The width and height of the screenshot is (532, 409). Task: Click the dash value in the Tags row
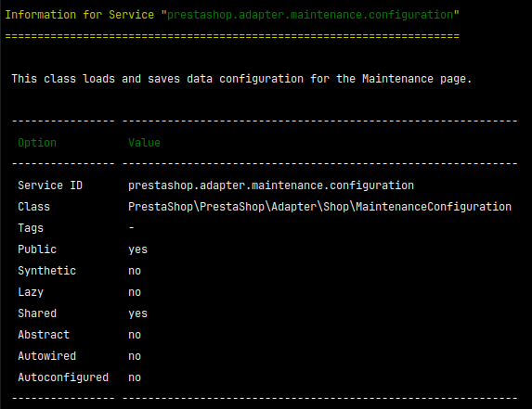click(131, 228)
